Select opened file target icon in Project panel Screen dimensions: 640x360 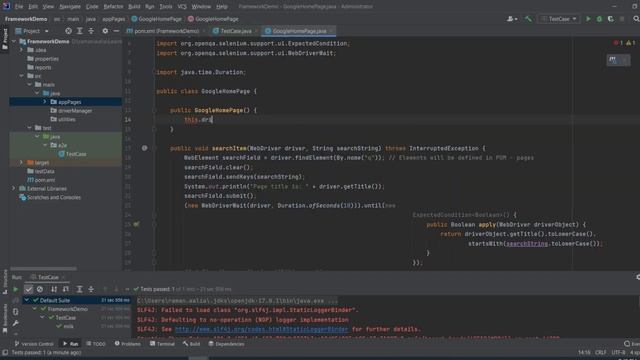point(68,31)
